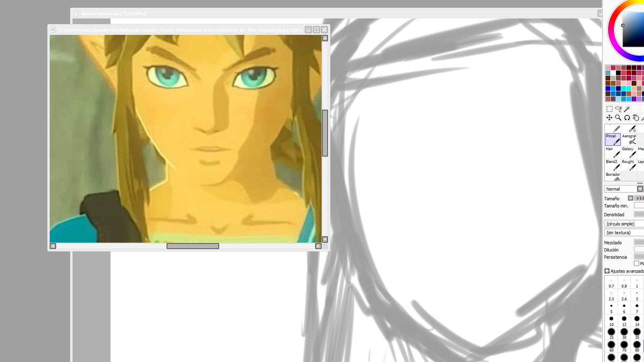Click up arrow of reference image vertical scrollbar

click(x=325, y=38)
